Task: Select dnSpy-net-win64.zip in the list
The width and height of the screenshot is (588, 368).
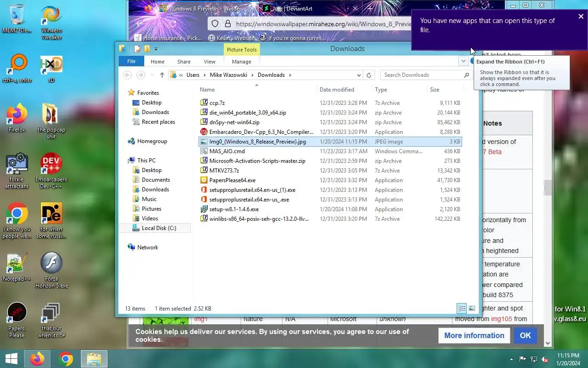Action: point(234,122)
